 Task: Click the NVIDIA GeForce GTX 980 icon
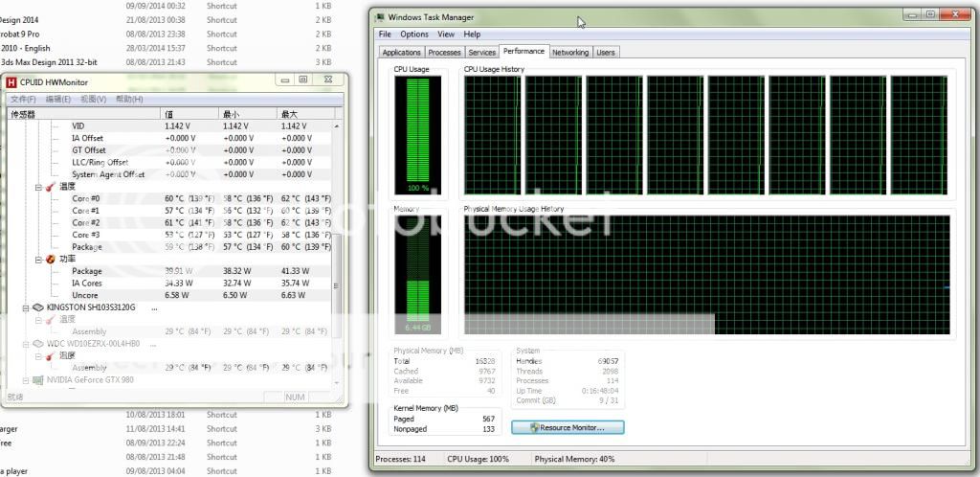pos(38,379)
